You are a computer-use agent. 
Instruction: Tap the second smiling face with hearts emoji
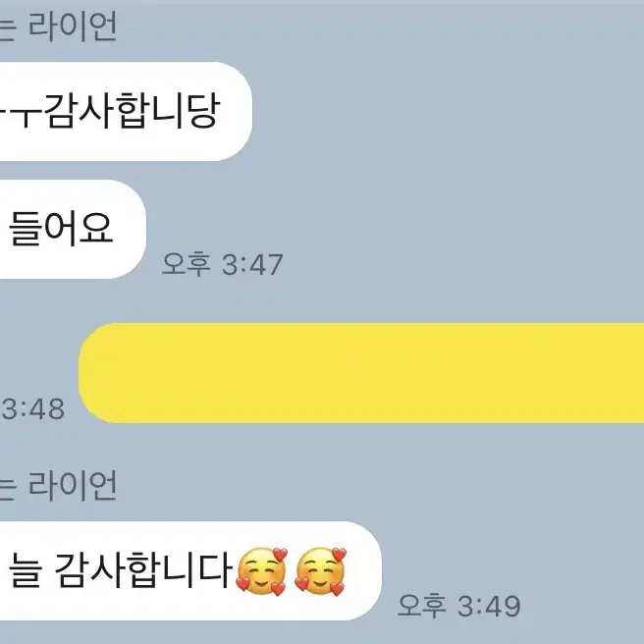coord(321,571)
